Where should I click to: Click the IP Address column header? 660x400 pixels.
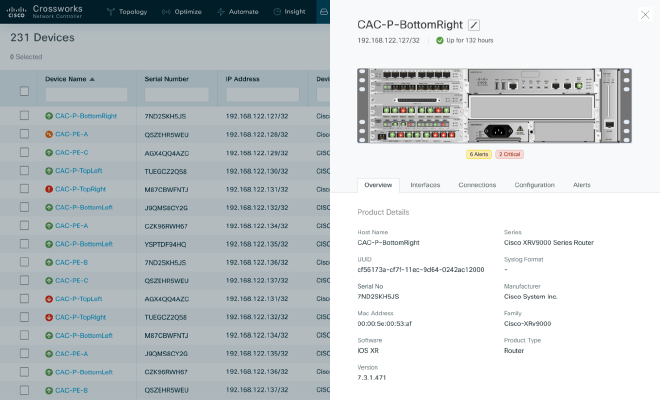pos(242,79)
